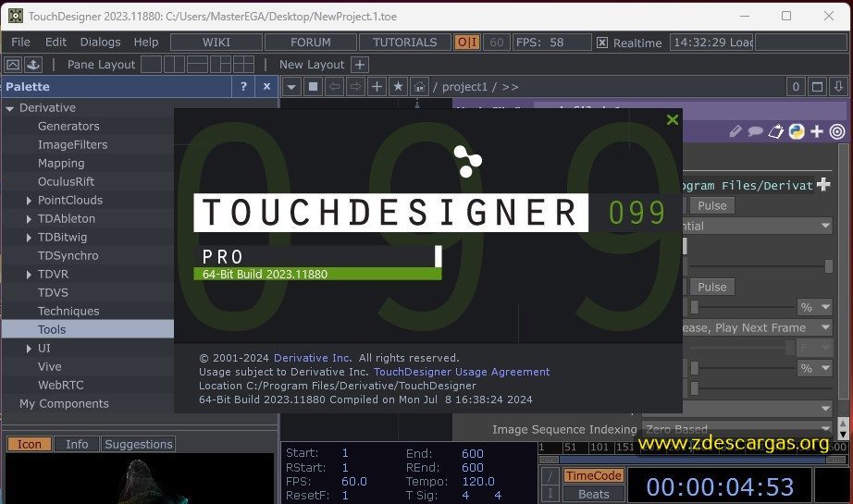
Task: Open the Python help icon
Action: [x=797, y=131]
